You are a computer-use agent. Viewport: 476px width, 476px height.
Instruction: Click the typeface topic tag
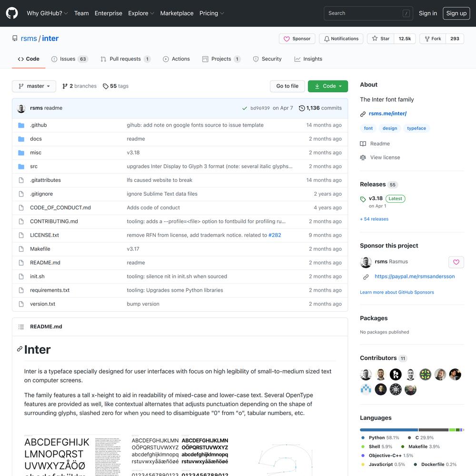(416, 129)
